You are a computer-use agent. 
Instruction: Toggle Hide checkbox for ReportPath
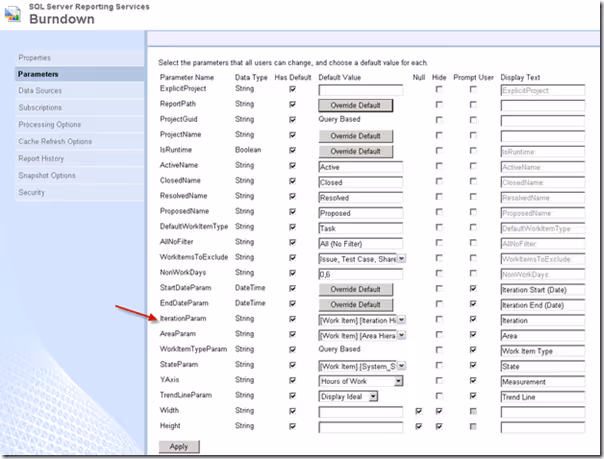point(439,104)
